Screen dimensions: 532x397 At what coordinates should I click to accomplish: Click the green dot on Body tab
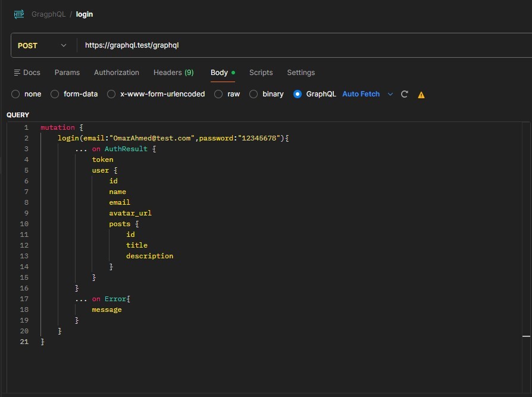233,72
